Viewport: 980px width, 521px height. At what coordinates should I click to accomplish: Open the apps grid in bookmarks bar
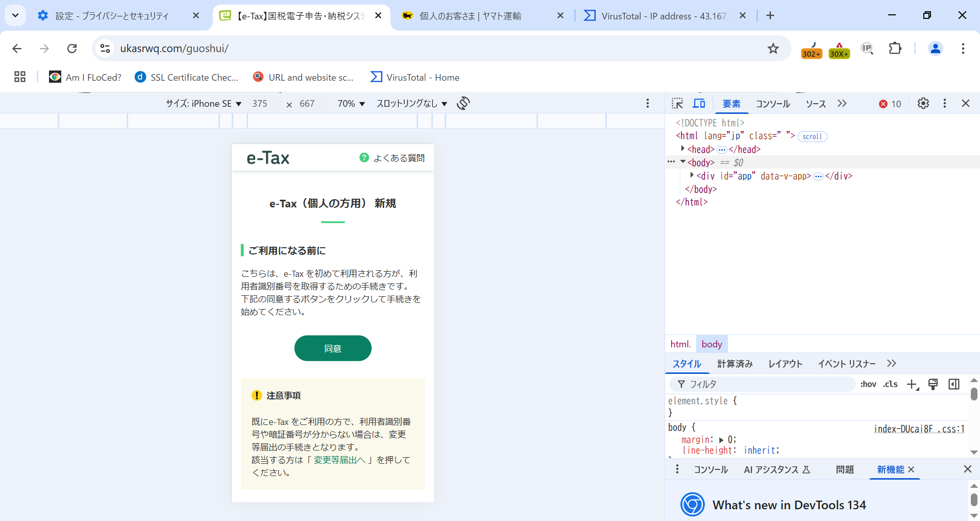click(x=20, y=77)
